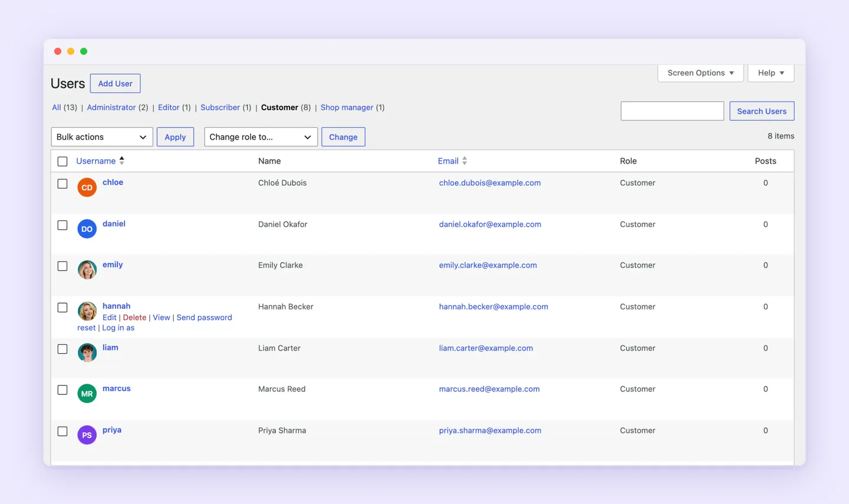The height and width of the screenshot is (504, 849).
Task: Expand the Screen Options panel
Action: [x=700, y=73]
